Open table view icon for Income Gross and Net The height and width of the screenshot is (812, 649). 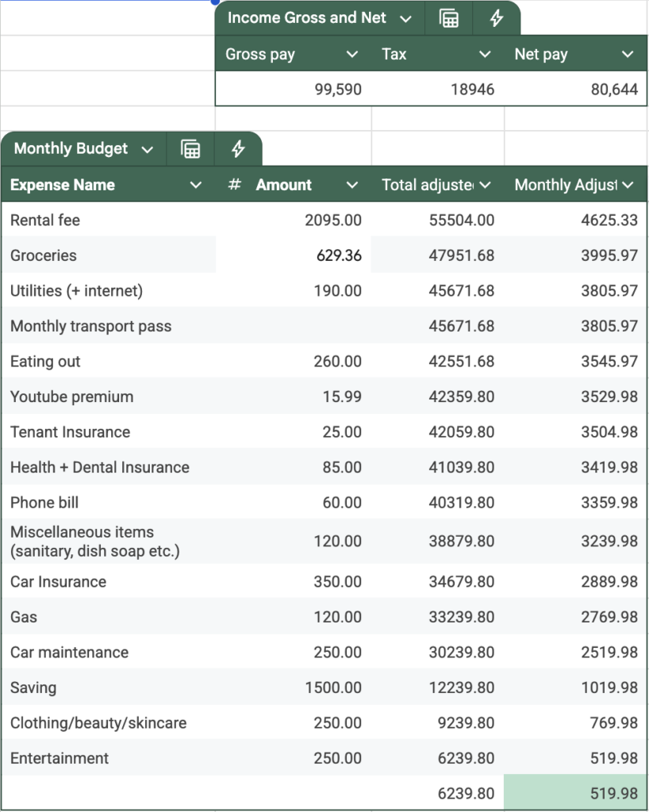click(448, 18)
